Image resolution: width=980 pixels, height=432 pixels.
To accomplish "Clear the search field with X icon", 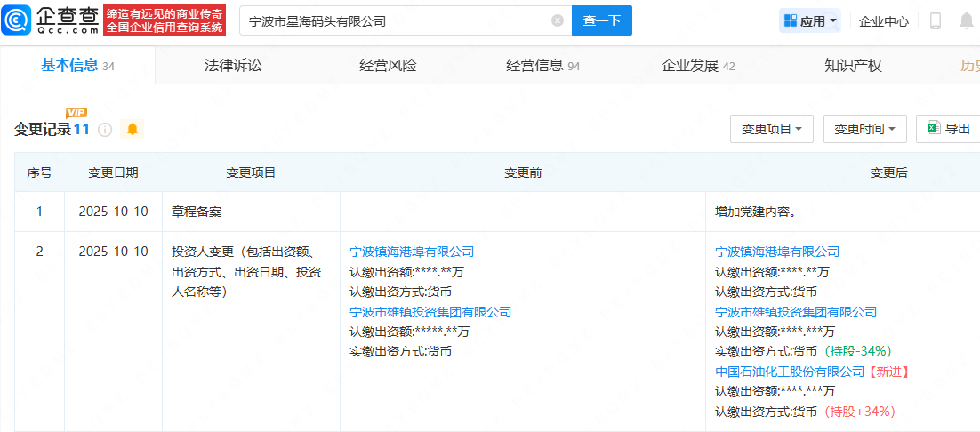I will 558,20.
